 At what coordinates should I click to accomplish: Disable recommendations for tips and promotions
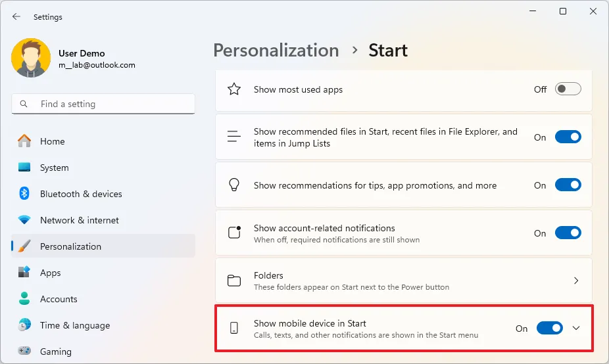pyautogui.click(x=568, y=185)
